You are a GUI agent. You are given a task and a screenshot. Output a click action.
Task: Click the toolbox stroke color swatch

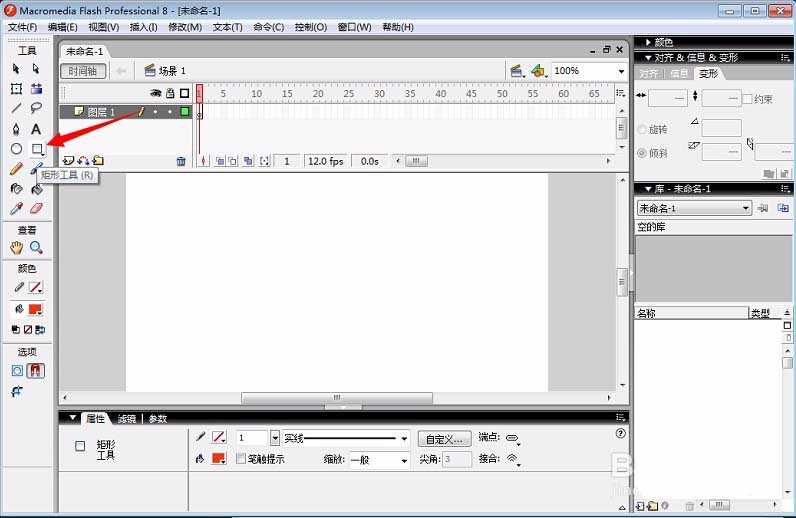pos(35,287)
